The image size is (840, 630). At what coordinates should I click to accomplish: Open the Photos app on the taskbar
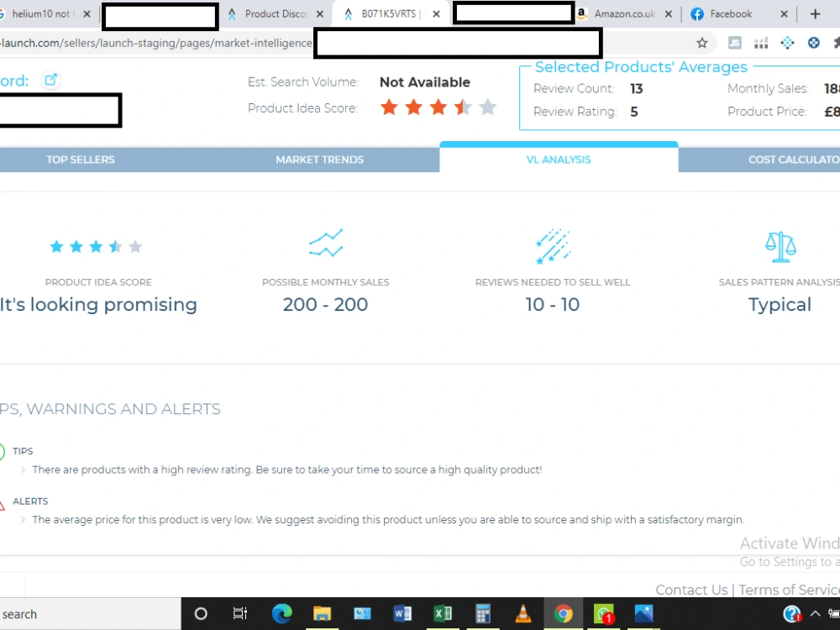644,613
